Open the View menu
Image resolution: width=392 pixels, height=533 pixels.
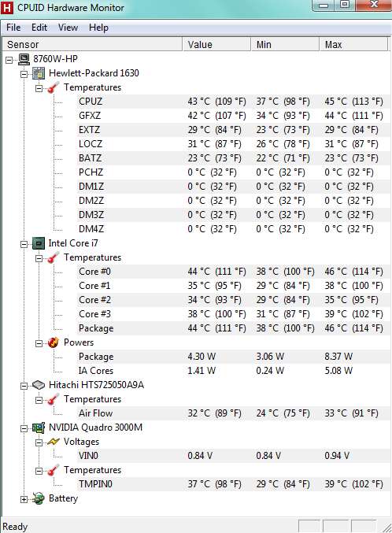(x=68, y=28)
